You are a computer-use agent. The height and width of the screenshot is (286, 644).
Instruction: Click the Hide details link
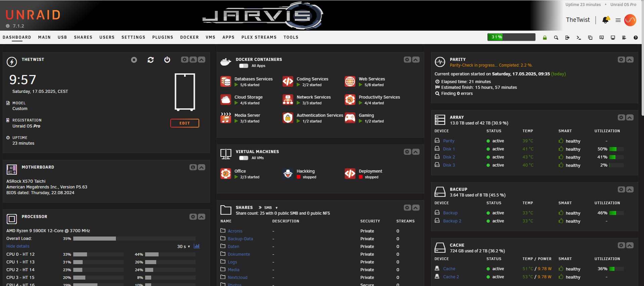[18, 246]
